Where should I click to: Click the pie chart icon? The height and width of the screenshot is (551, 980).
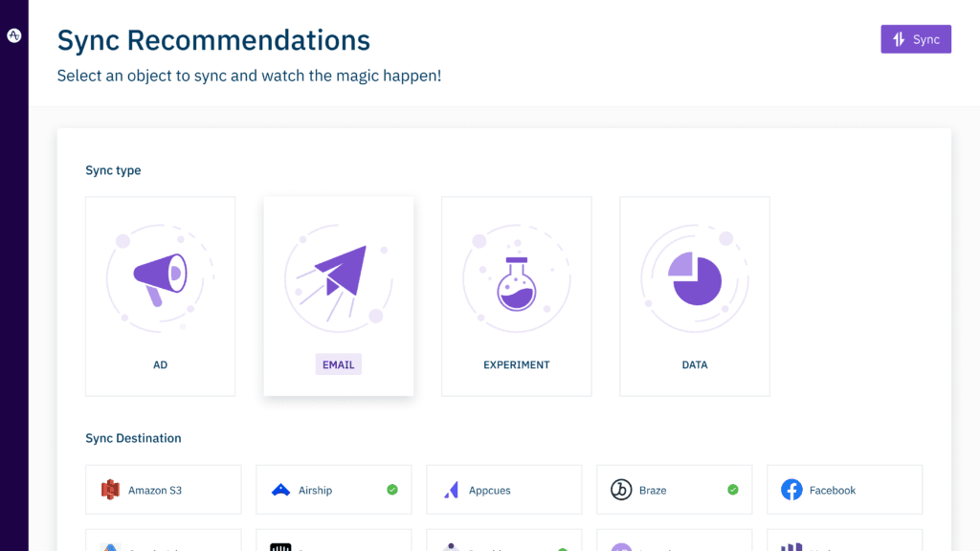(696, 279)
